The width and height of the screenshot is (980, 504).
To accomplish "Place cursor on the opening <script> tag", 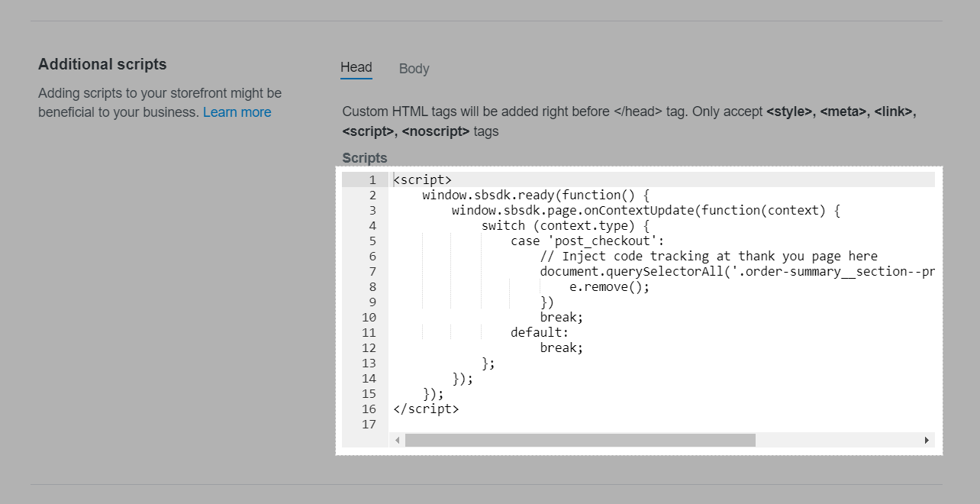I will 422,180.
